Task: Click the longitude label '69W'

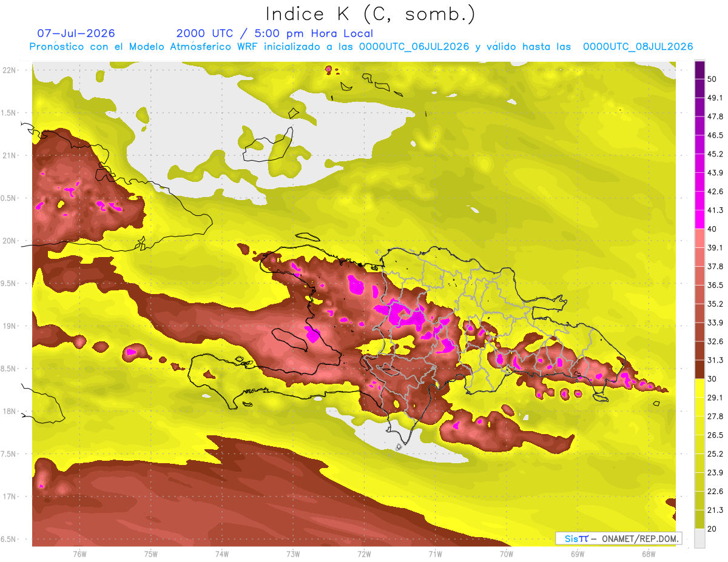Action: pos(577,554)
